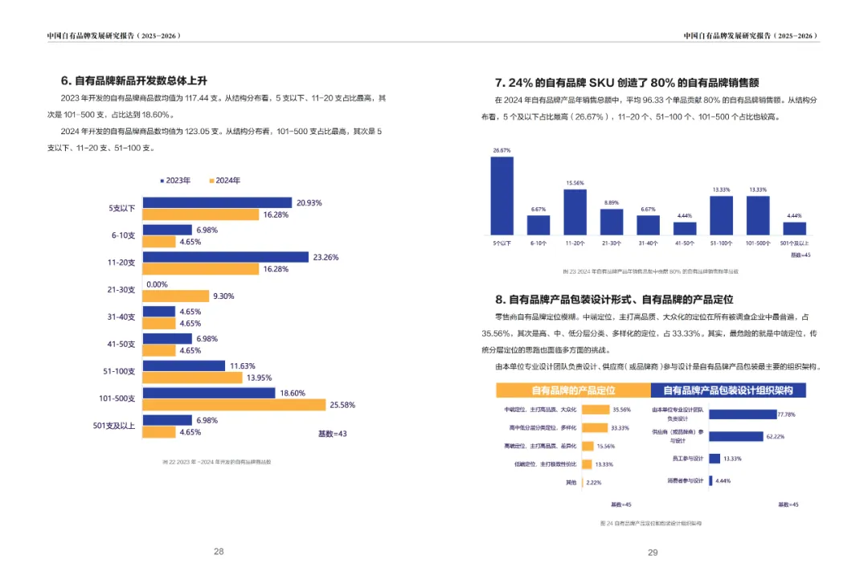Click the 33.33% value label
Screen dimensions: 868x588
pyautogui.click(x=620, y=428)
